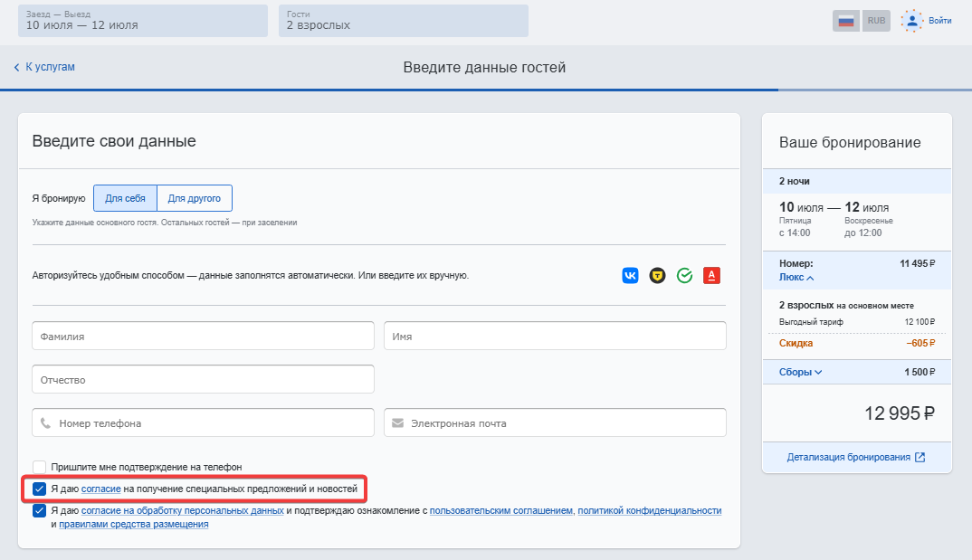
Task: Log in using the red Alfa icon
Action: tap(711, 276)
